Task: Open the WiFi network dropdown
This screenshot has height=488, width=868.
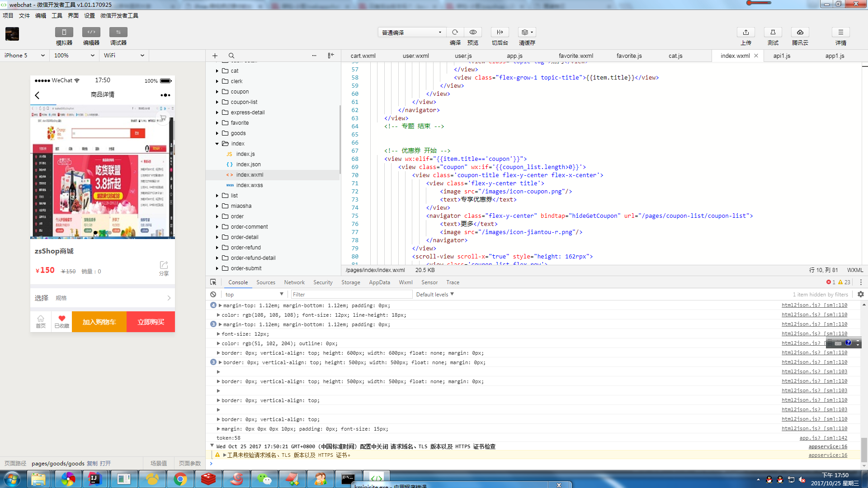Action: click(x=124, y=56)
